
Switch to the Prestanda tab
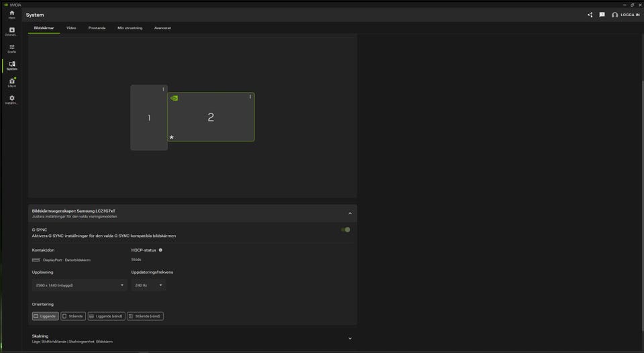pyautogui.click(x=97, y=28)
